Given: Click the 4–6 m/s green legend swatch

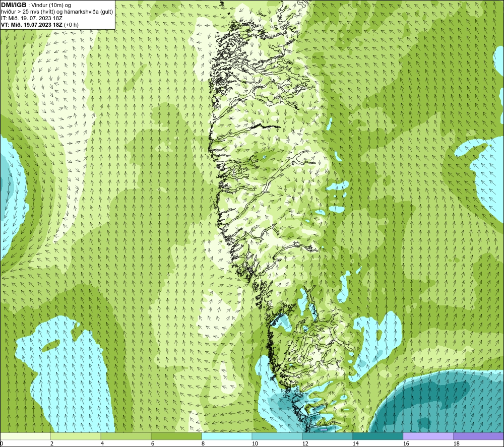Looking at the screenshot, I should pyautogui.click(x=126, y=436).
